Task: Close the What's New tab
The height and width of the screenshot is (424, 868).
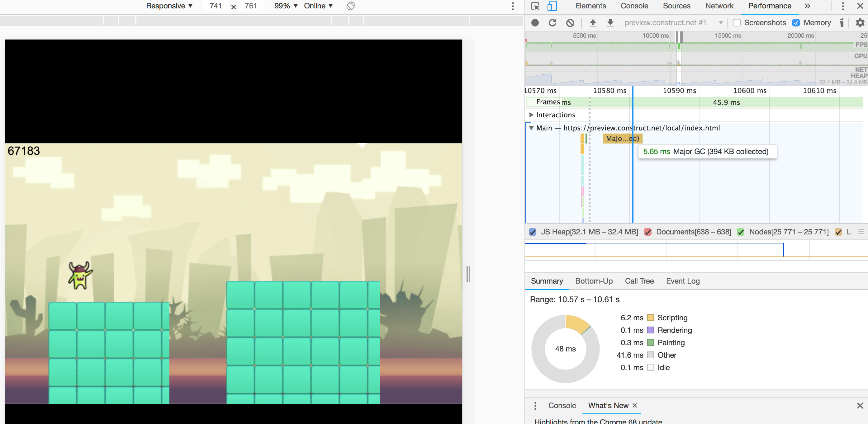Action: (635, 406)
